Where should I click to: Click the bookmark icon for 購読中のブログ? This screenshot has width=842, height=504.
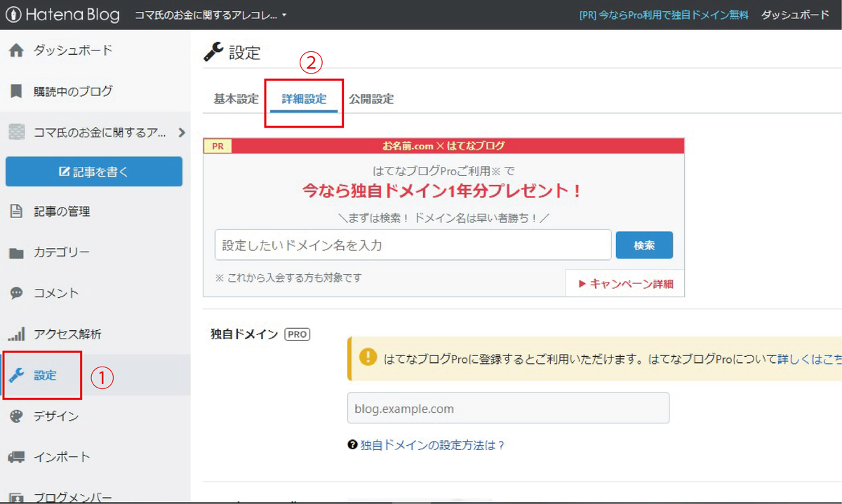16,91
